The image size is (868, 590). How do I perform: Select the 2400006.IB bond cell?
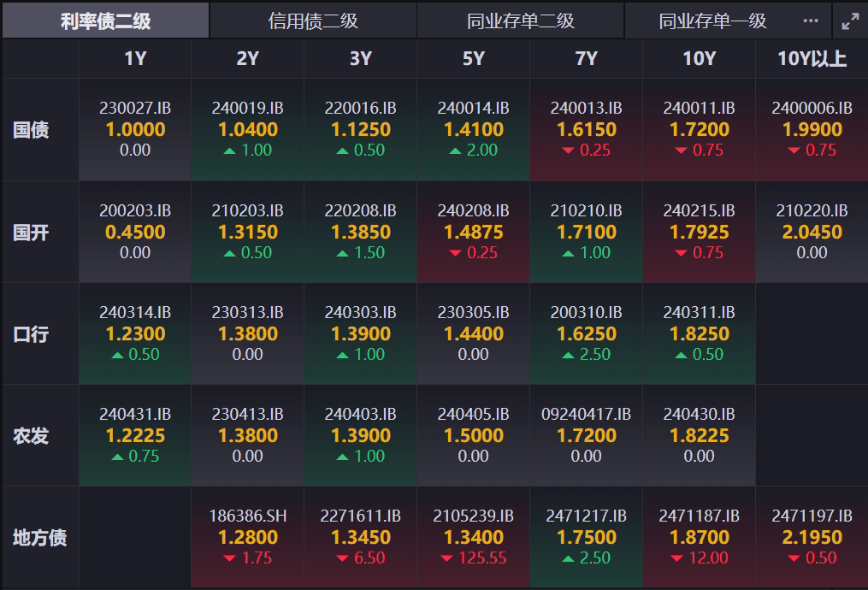(x=812, y=129)
